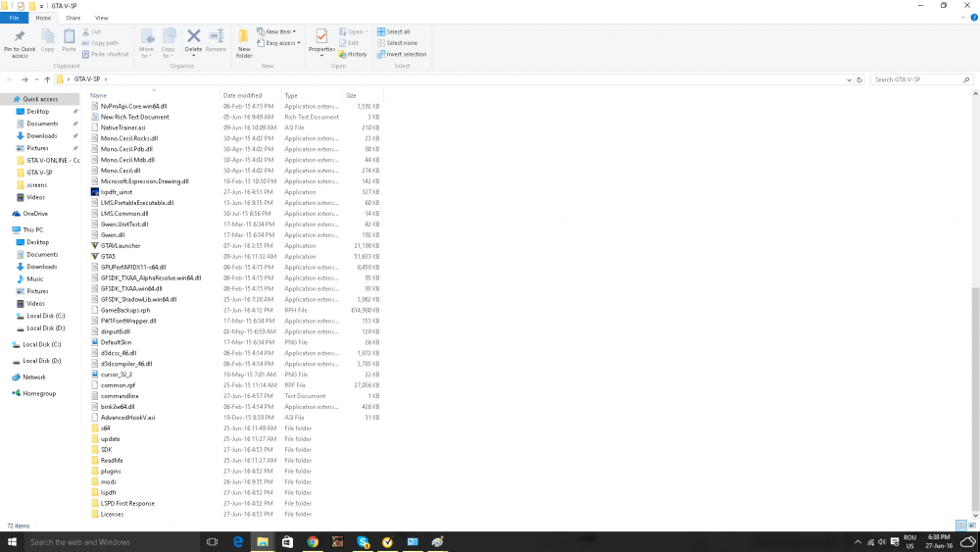Open the Explorer help icon

tap(974, 18)
